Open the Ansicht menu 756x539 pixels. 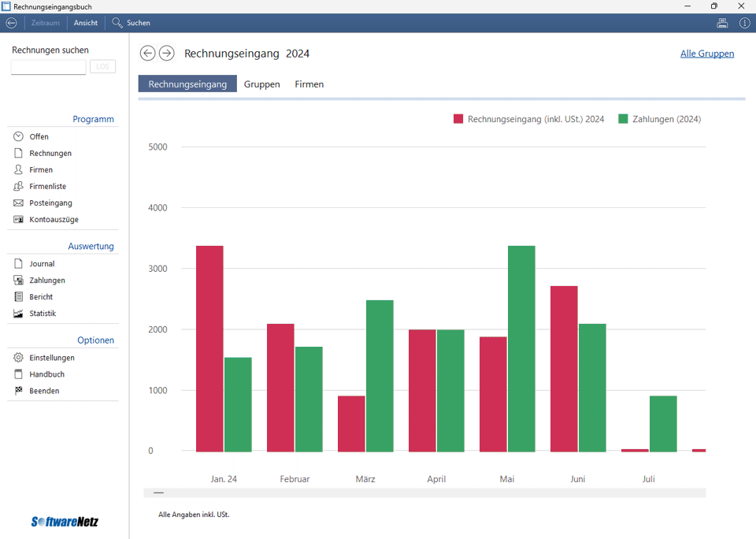(86, 23)
